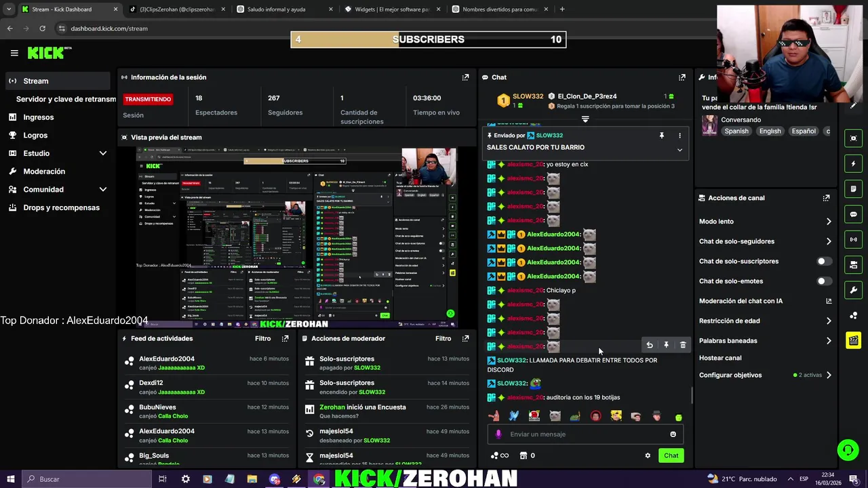Click Filtro in Feed de actividades
Screen dimensions: 868x488
[x=262, y=338]
